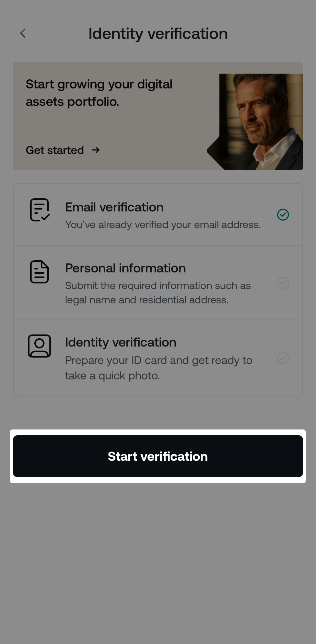Go back using the top-left chevron
The height and width of the screenshot is (644, 316).
click(x=23, y=33)
